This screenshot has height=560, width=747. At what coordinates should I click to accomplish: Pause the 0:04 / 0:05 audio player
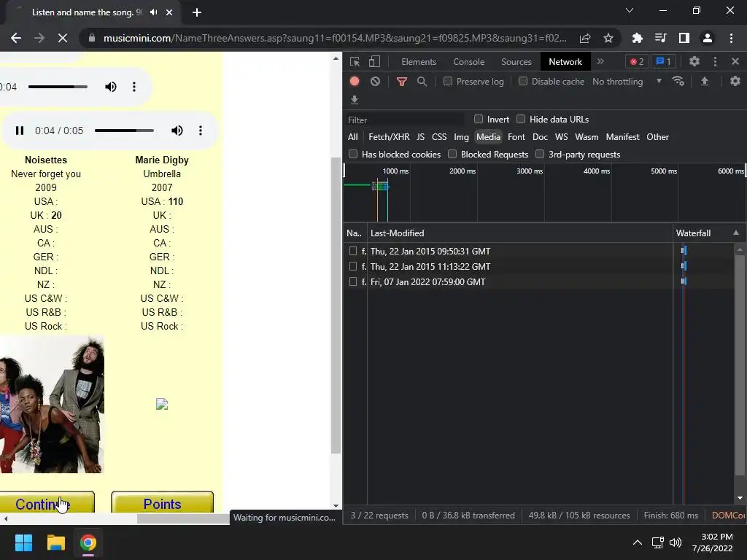[20, 131]
